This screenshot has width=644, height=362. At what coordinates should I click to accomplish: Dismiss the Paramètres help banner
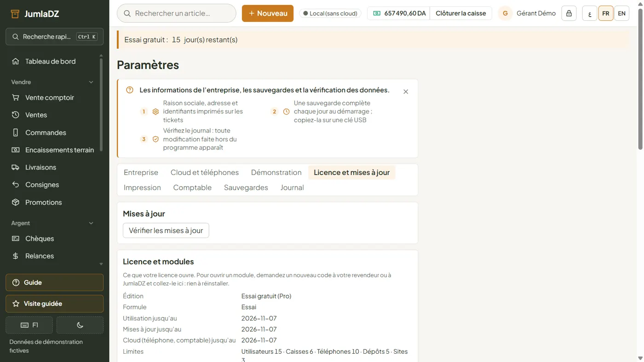click(x=406, y=92)
